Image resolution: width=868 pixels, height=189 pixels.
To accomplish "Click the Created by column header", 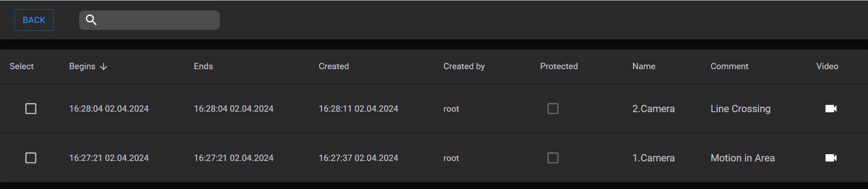I will pyautogui.click(x=464, y=66).
